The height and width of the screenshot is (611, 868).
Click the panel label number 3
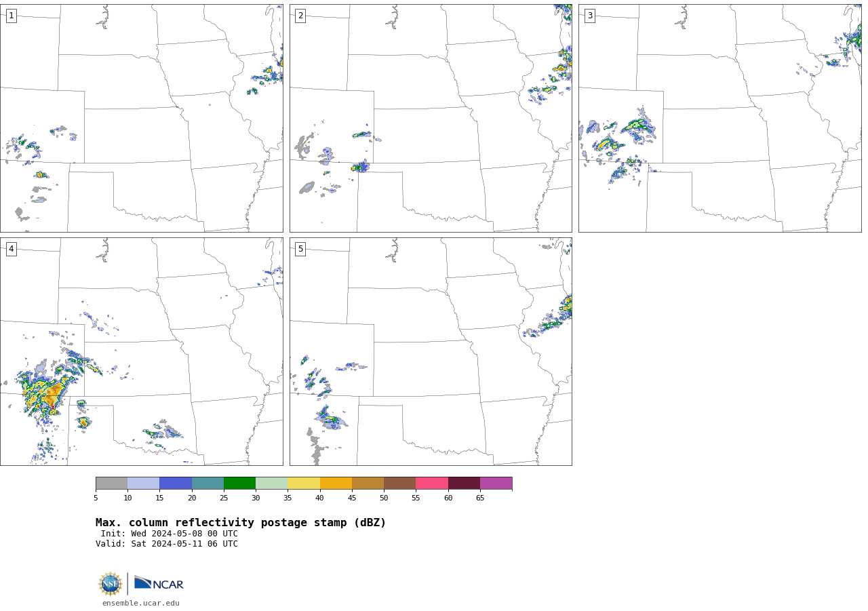coord(589,16)
